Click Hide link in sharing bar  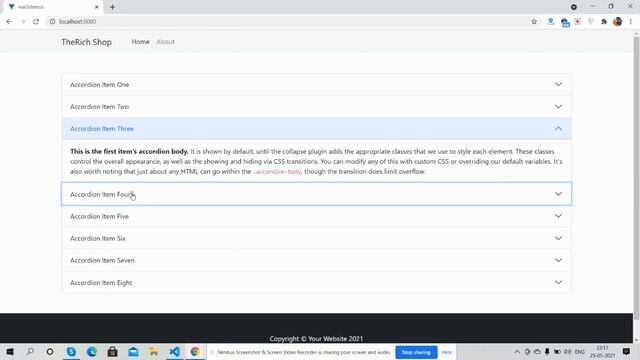pos(447,352)
